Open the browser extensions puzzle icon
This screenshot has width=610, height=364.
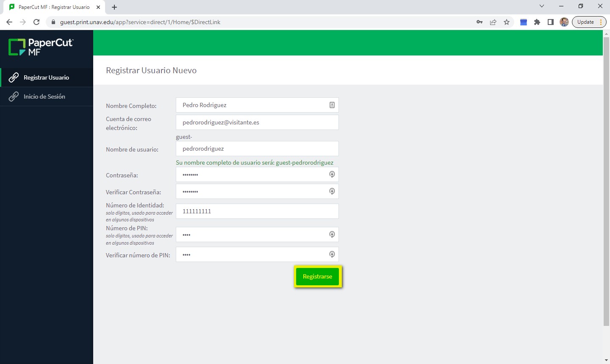[x=537, y=22]
